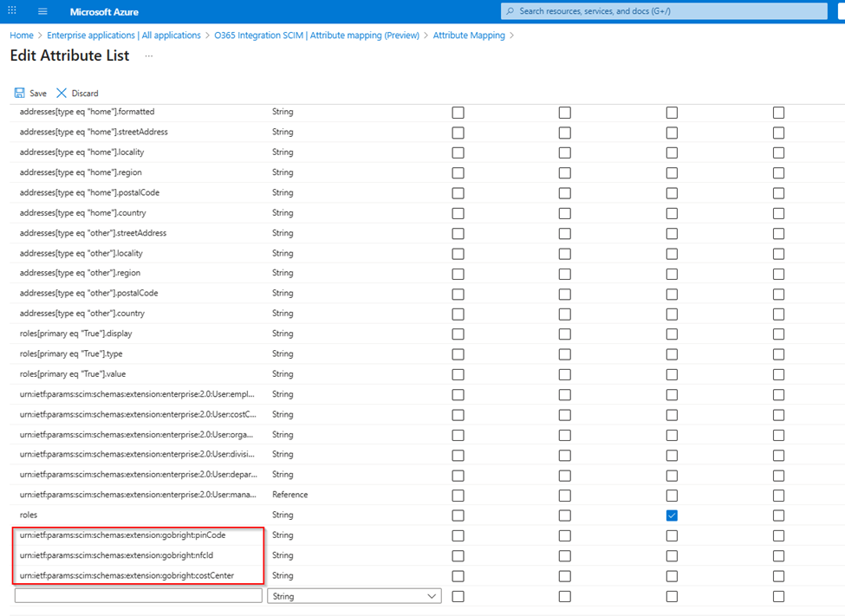
Task: Open the Azure portal hamburger menu
Action: click(x=42, y=11)
